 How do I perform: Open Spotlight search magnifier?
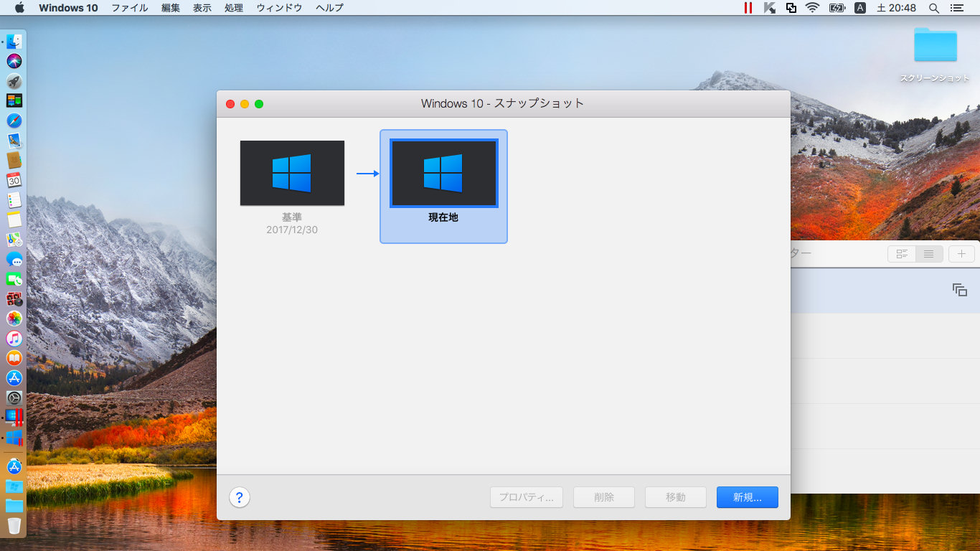point(934,8)
